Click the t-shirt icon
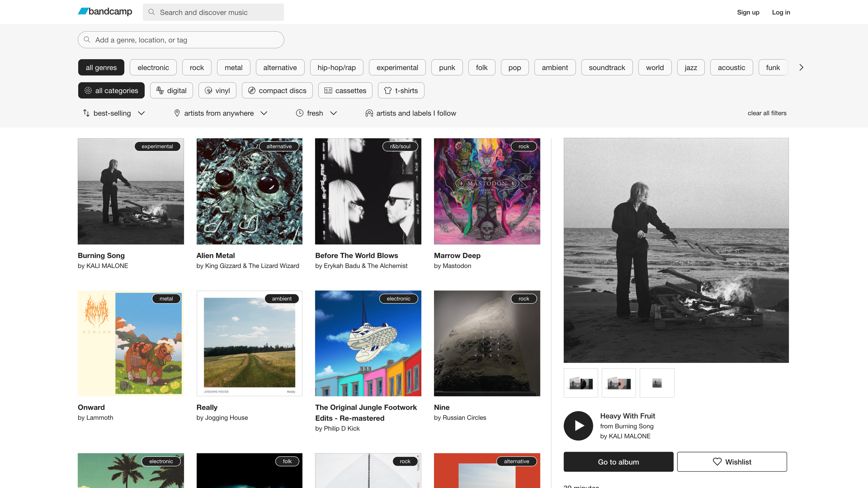Viewport: 868px width, 488px height. (x=388, y=90)
